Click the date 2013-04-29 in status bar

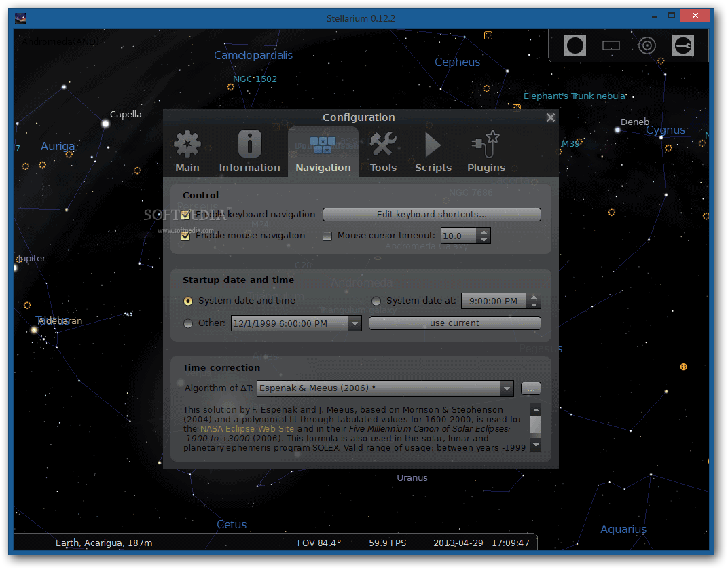[458, 543]
